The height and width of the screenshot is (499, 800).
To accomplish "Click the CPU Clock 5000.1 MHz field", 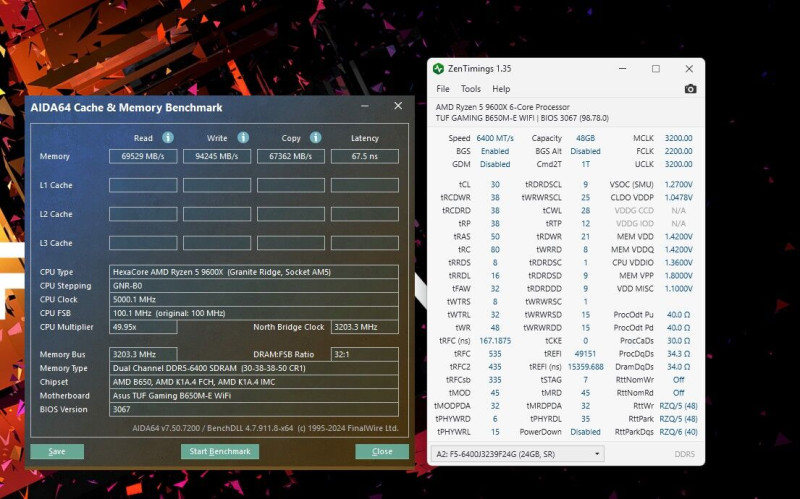I will tap(254, 300).
